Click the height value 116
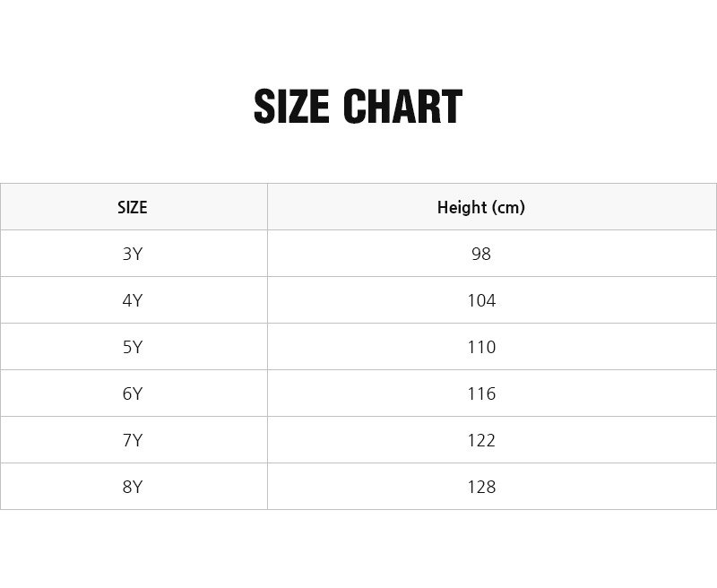The height and width of the screenshot is (588, 717). coord(481,393)
